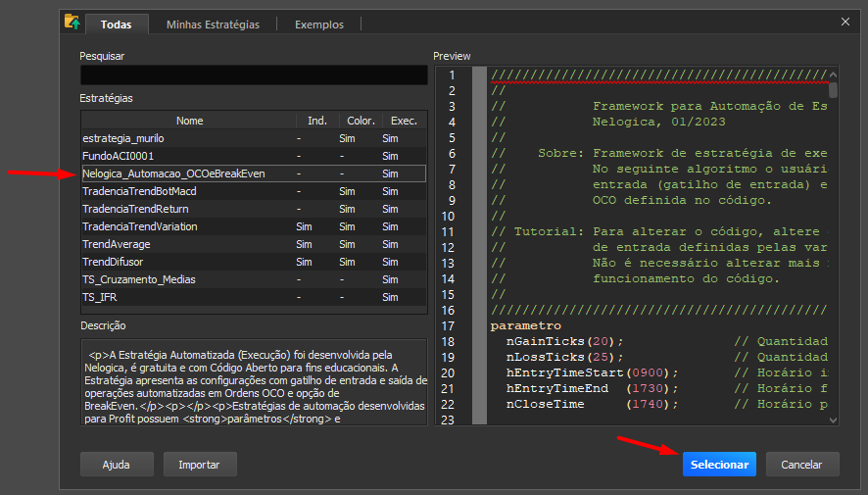Screen dimensions: 868x495
Task: Click the Importar button
Action: click(199, 465)
